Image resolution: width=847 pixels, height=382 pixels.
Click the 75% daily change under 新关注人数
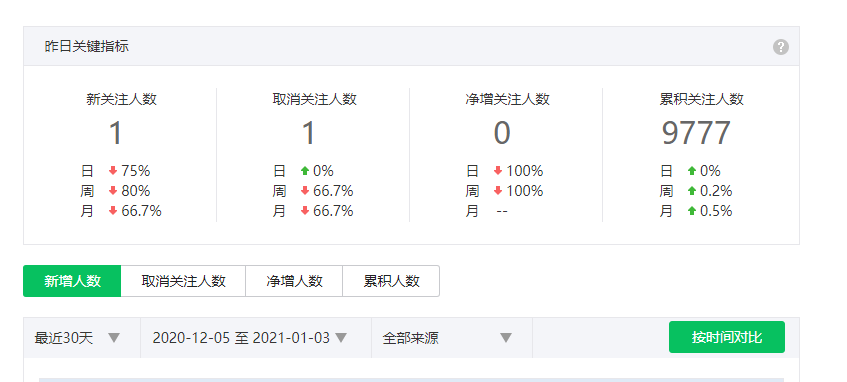point(136,171)
